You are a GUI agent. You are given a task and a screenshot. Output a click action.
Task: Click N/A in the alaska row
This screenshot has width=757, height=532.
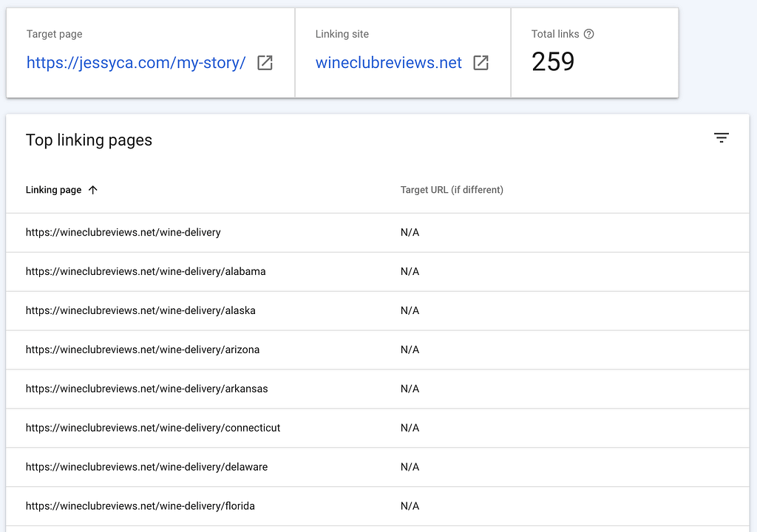410,310
